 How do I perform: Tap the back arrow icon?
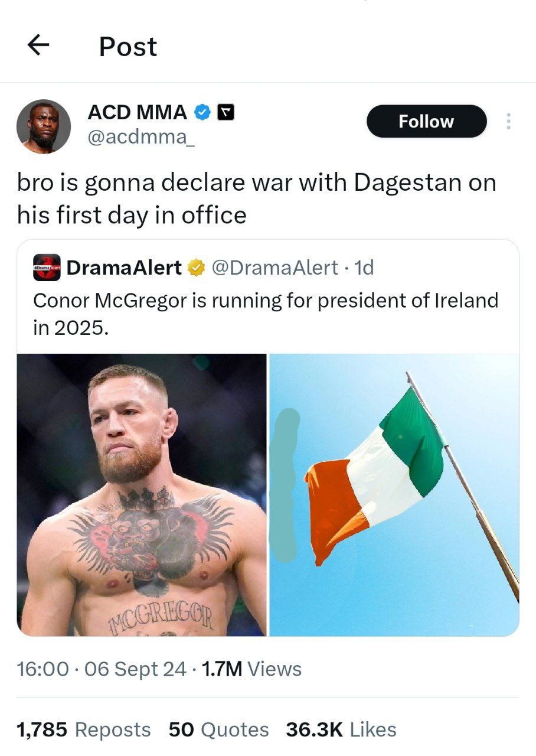(38, 45)
